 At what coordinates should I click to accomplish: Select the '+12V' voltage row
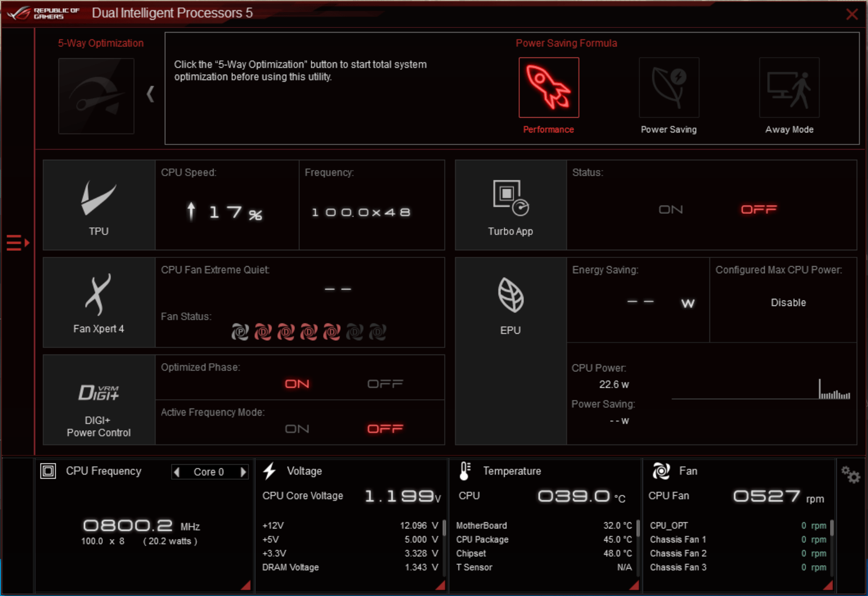351,526
